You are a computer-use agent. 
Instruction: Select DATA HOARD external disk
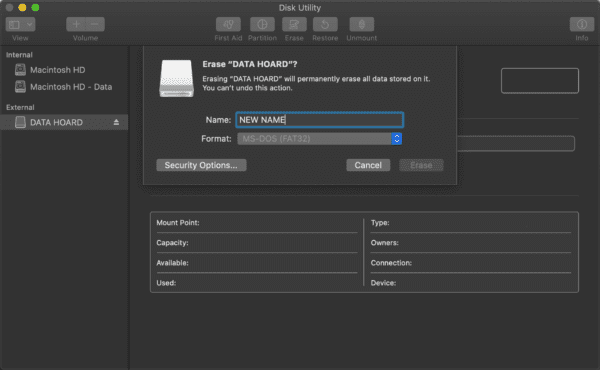(x=64, y=122)
